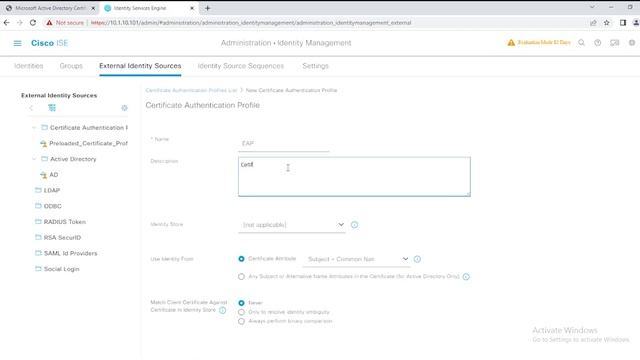Open the RSA SecurID folder
Viewport: 640px width, 360px height.
click(x=62, y=238)
